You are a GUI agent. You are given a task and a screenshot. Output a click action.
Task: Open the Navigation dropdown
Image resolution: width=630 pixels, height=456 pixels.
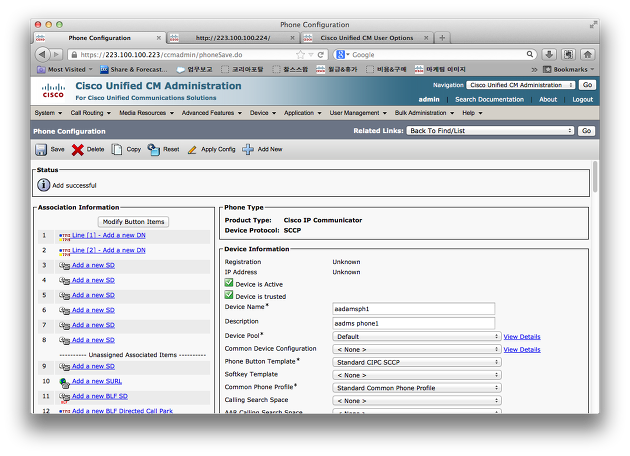coord(521,85)
